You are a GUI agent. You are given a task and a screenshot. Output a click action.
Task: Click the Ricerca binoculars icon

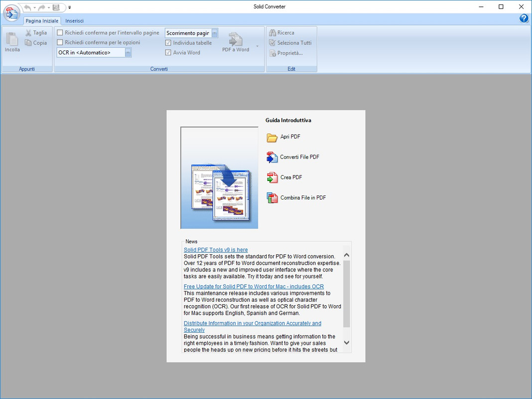coord(272,32)
